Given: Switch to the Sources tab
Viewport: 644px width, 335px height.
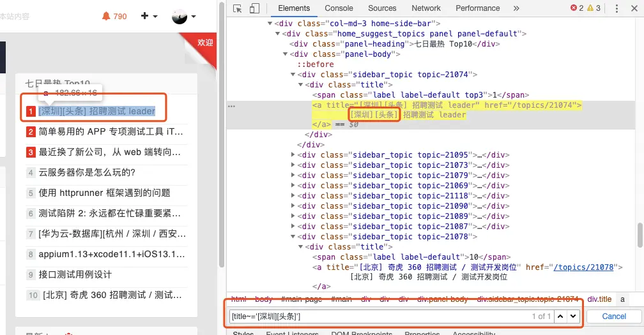Looking at the screenshot, I should (x=382, y=8).
